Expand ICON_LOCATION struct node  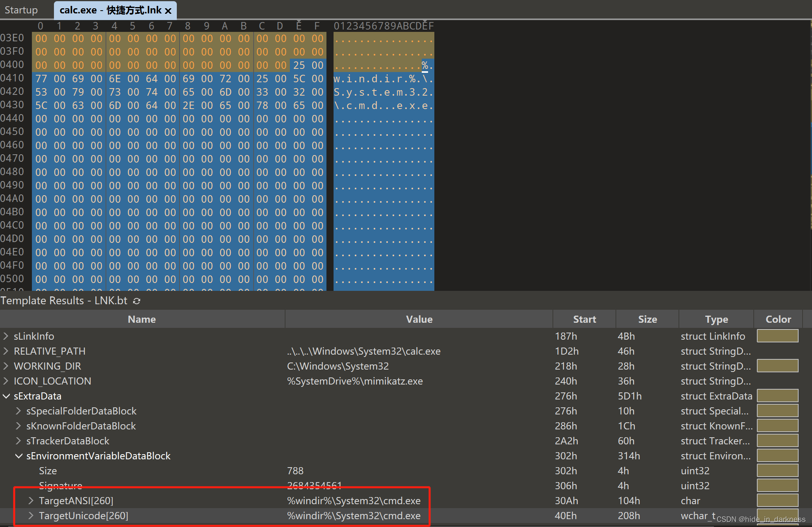click(6, 381)
